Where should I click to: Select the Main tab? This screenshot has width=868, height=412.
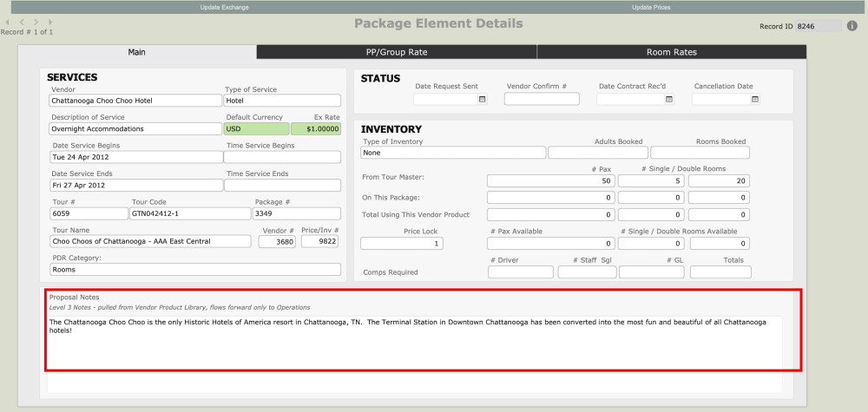point(137,52)
